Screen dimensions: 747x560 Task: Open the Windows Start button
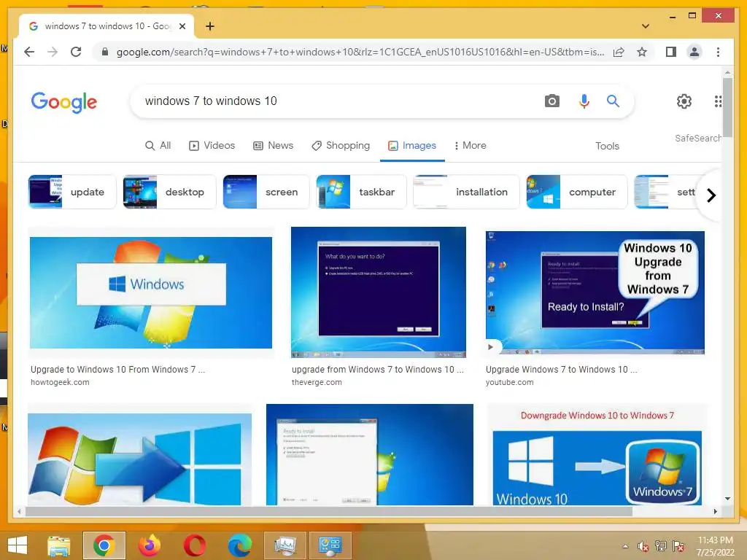(18, 545)
